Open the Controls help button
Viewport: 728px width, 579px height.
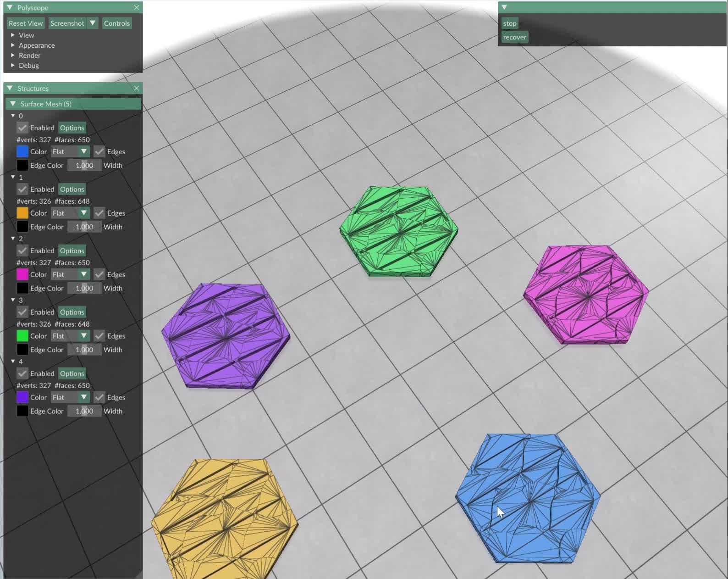[x=117, y=23]
